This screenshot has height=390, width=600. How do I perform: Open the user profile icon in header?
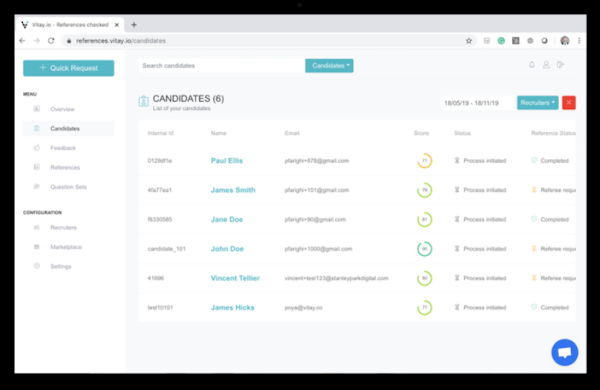point(546,65)
